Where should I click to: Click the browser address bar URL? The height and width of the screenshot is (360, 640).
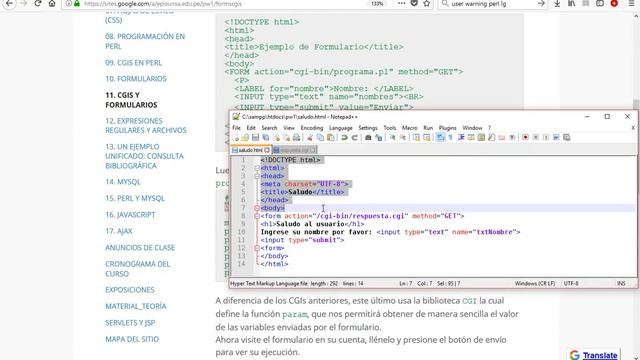pos(163,4)
